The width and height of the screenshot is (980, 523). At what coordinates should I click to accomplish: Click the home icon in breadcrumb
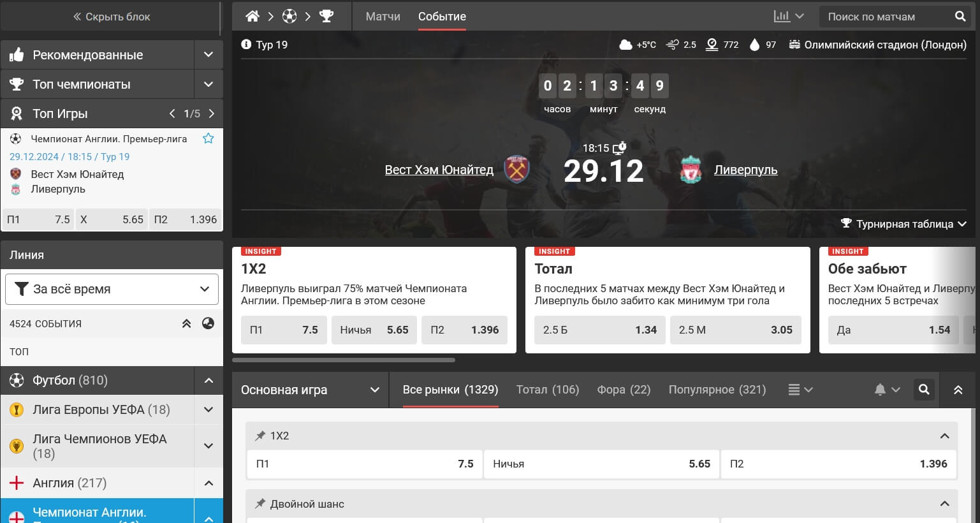(252, 17)
